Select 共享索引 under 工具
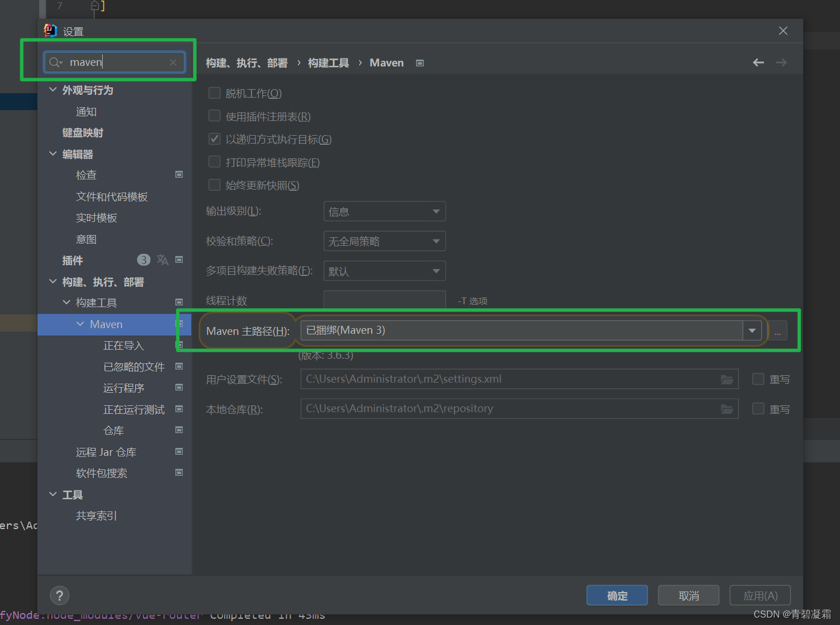Image resolution: width=840 pixels, height=625 pixels. tap(96, 516)
